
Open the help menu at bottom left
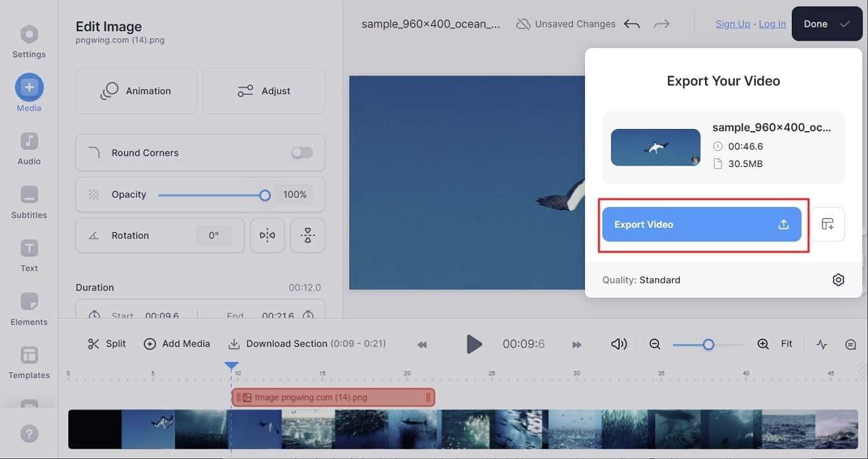[x=29, y=433]
